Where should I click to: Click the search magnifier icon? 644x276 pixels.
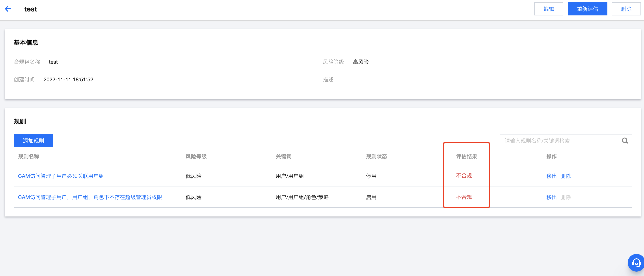(625, 141)
